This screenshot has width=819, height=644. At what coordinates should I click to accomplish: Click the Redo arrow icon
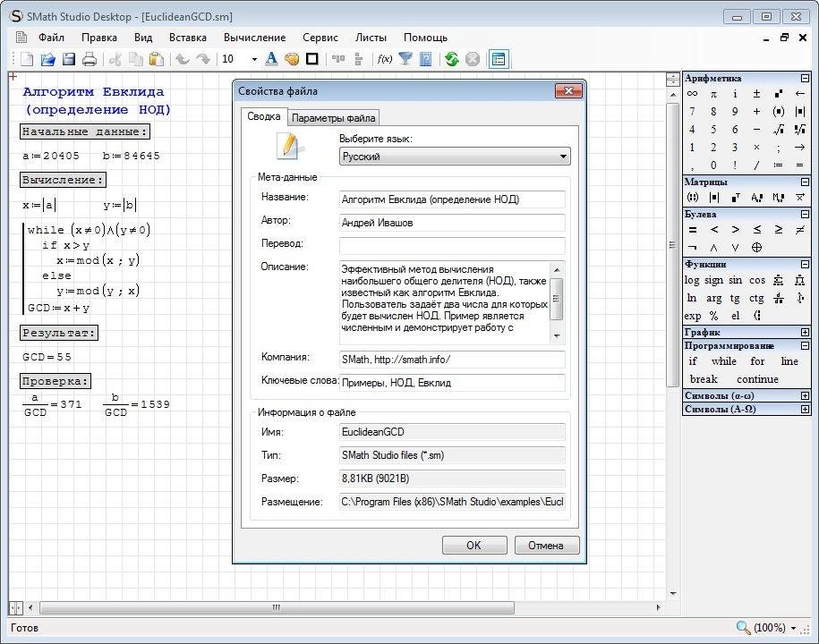click(202, 59)
